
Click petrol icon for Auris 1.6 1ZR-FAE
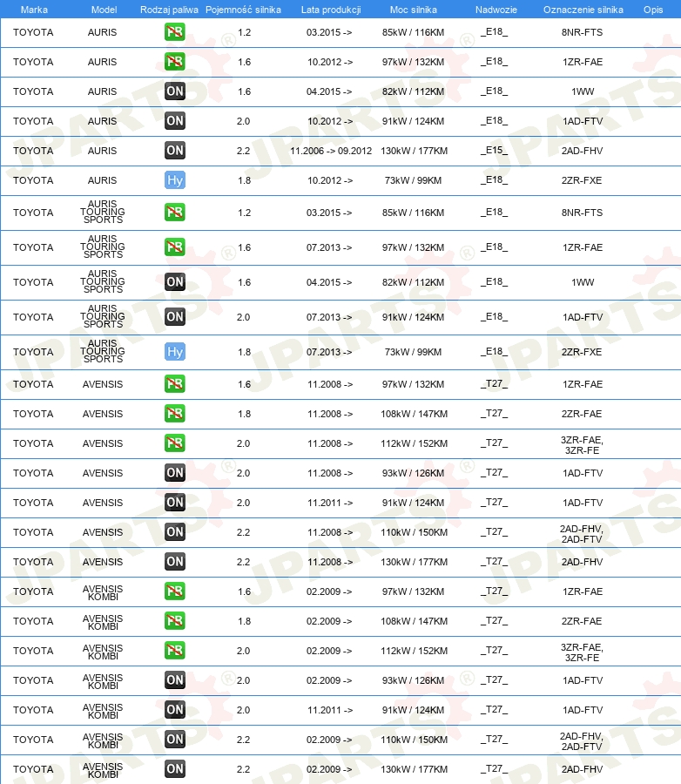174,62
